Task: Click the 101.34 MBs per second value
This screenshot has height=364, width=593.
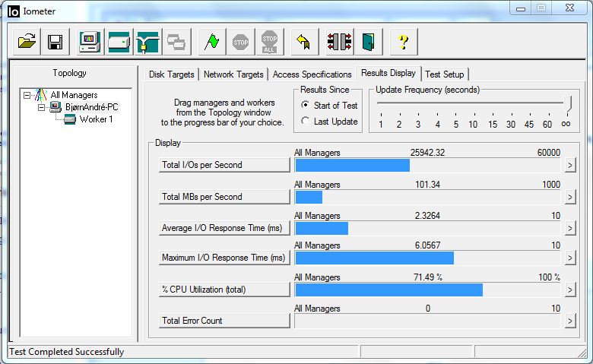Action: pyautogui.click(x=428, y=185)
